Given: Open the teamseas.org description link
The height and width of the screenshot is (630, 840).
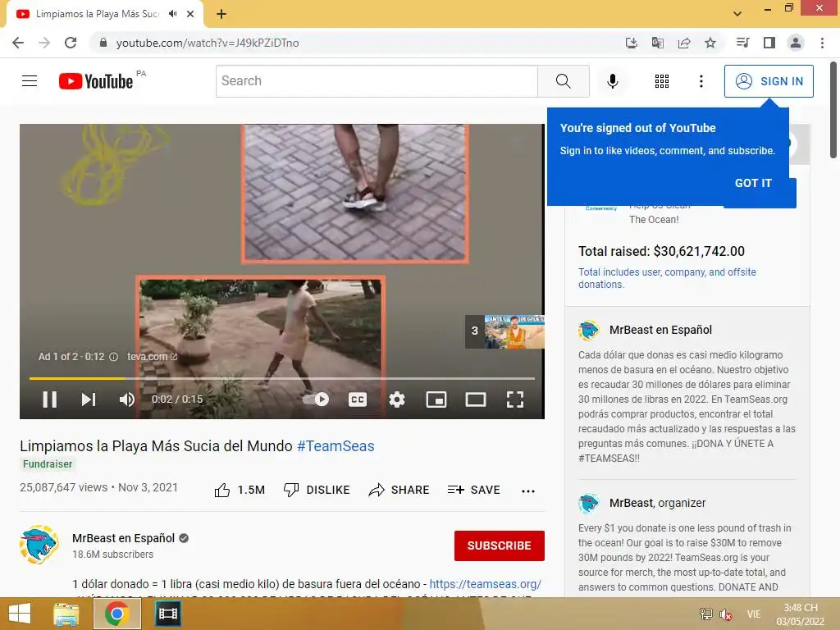Looking at the screenshot, I should coord(485,584).
